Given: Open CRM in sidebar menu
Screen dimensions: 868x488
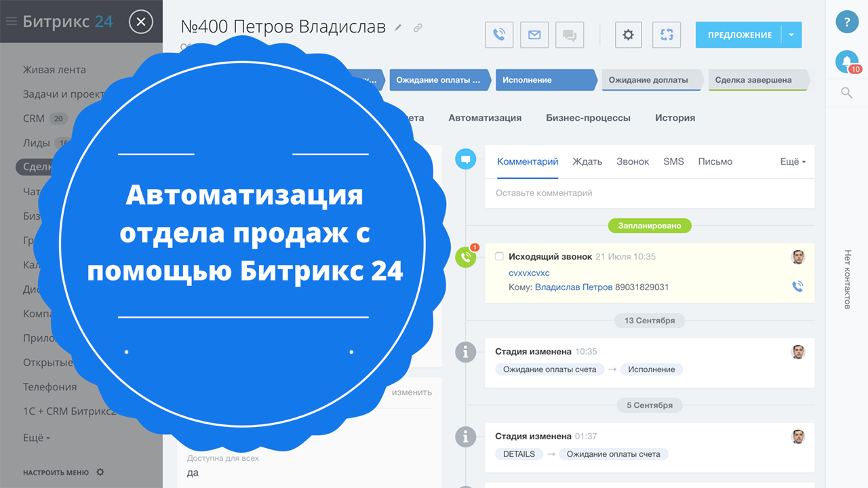Looking at the screenshot, I should click(x=34, y=119).
